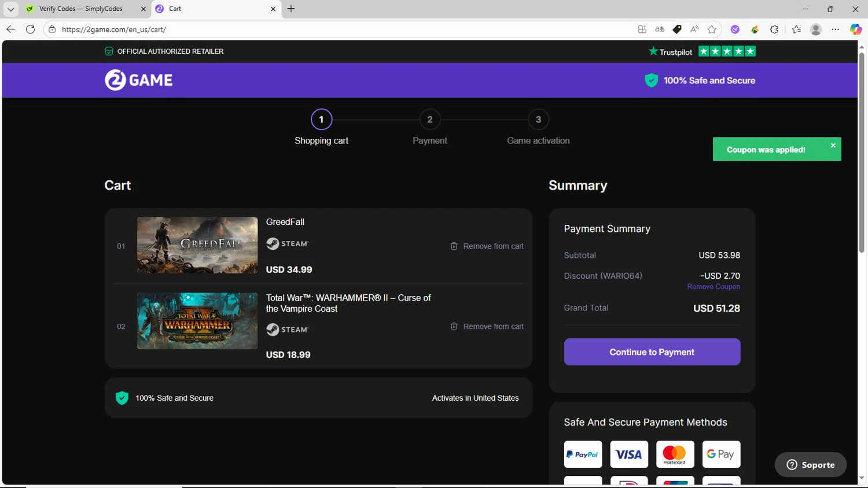Click Activates in United States text

point(475,398)
